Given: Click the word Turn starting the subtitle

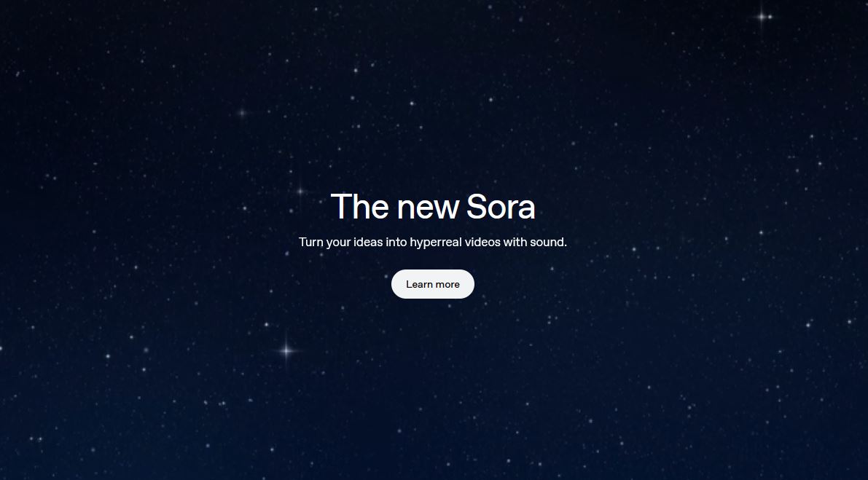Looking at the screenshot, I should [x=311, y=243].
